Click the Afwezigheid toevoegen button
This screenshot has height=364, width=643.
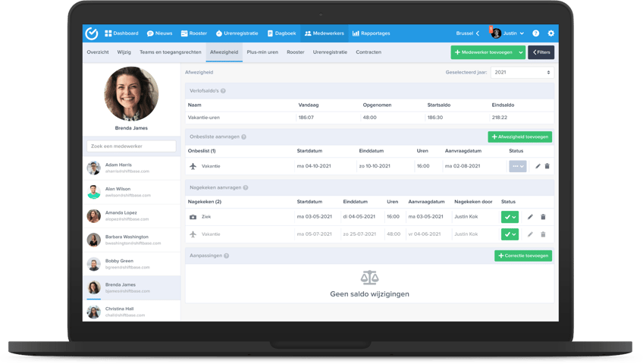pos(520,137)
